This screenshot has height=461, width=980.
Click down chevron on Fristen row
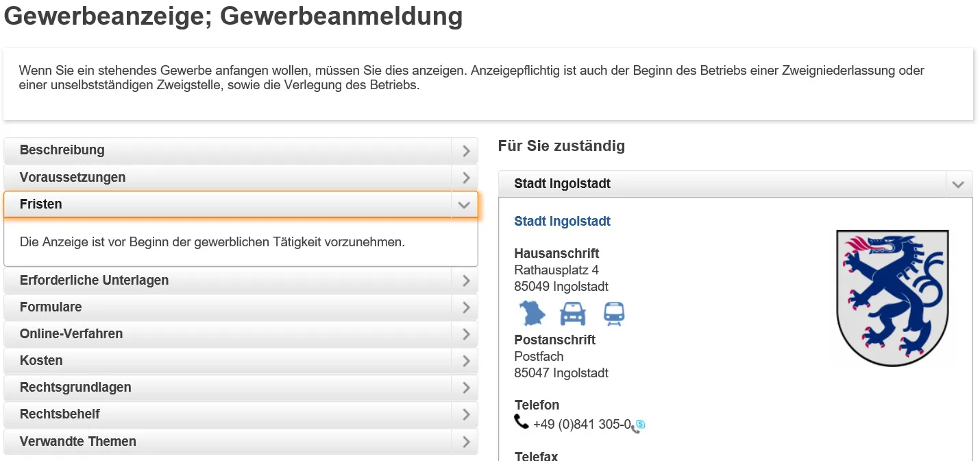tap(464, 205)
